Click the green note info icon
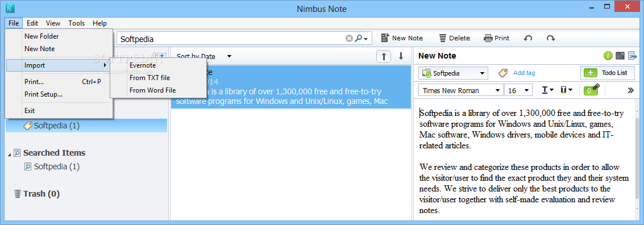The width and height of the screenshot is (644, 225). tap(608, 56)
